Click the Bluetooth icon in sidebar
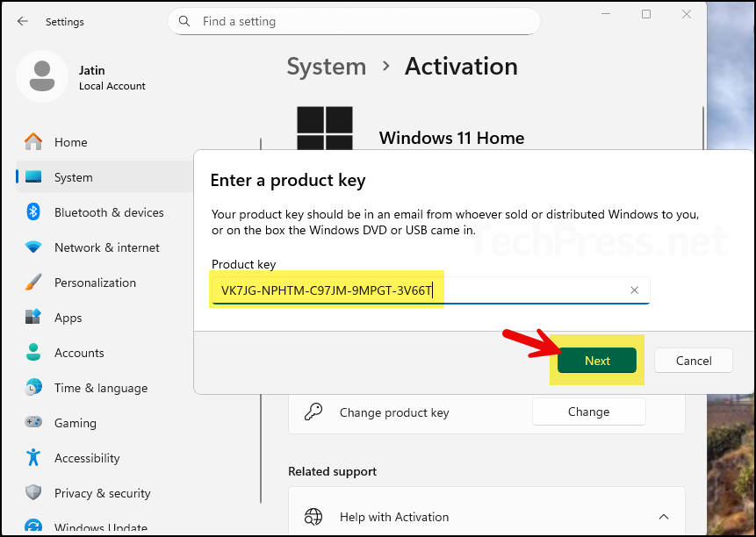 [33, 212]
